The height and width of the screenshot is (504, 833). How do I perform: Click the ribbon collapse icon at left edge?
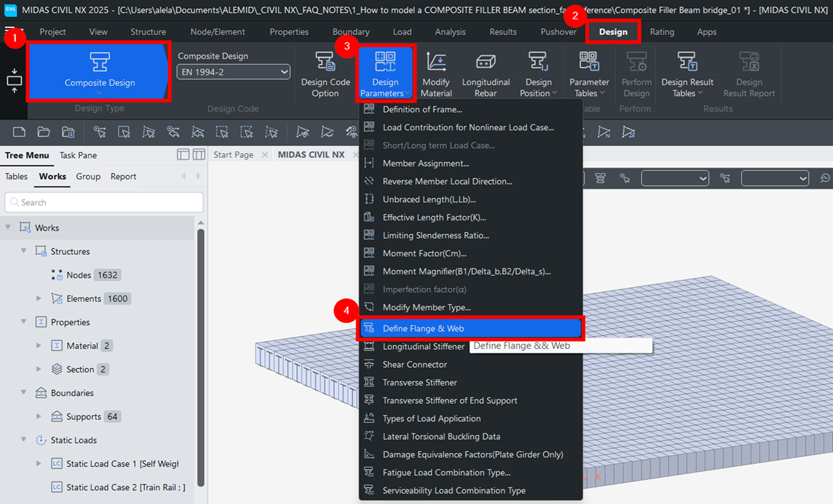(x=14, y=81)
